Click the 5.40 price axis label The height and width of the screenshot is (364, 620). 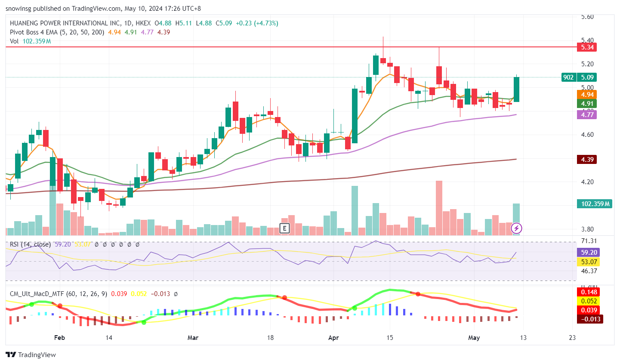tap(587, 40)
